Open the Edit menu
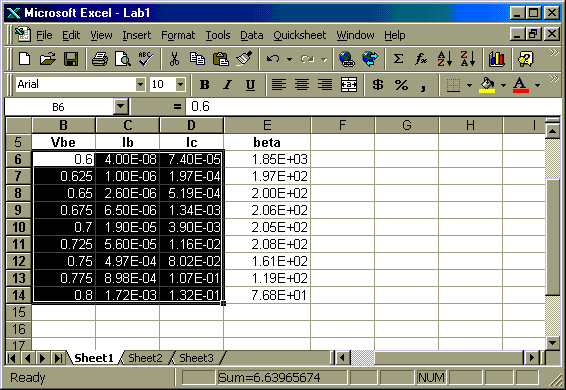 point(71,35)
